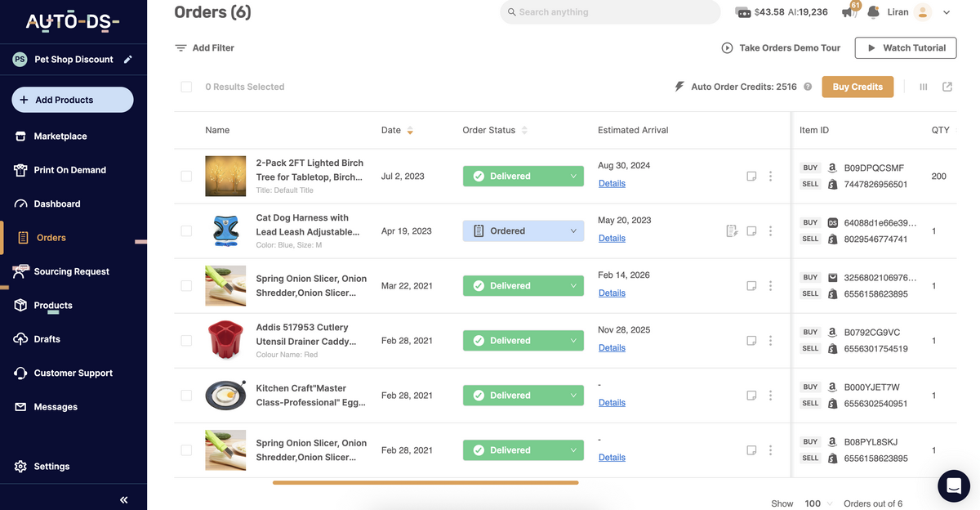Image resolution: width=980 pixels, height=510 pixels.
Task: Edit Pet Shop Discount store name with pencil icon
Action: coord(127,59)
